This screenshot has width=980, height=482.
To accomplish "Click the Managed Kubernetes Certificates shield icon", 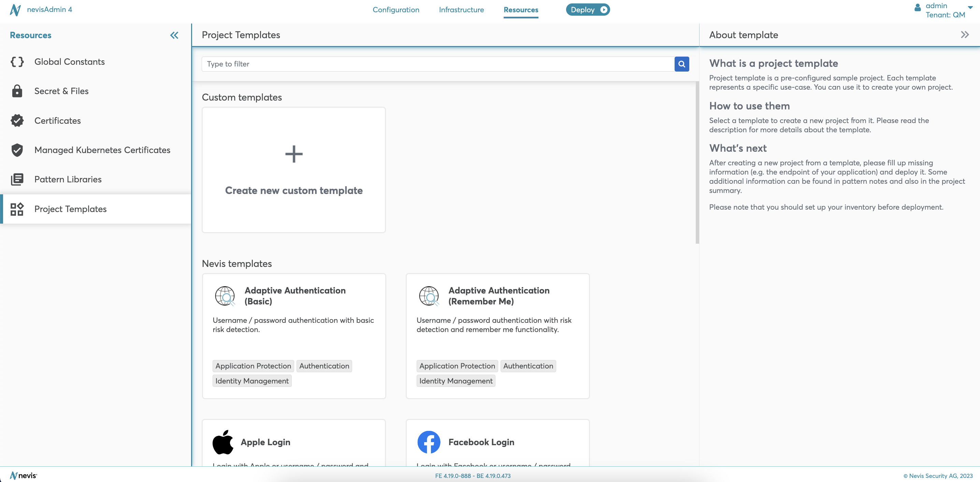I will click(x=17, y=150).
